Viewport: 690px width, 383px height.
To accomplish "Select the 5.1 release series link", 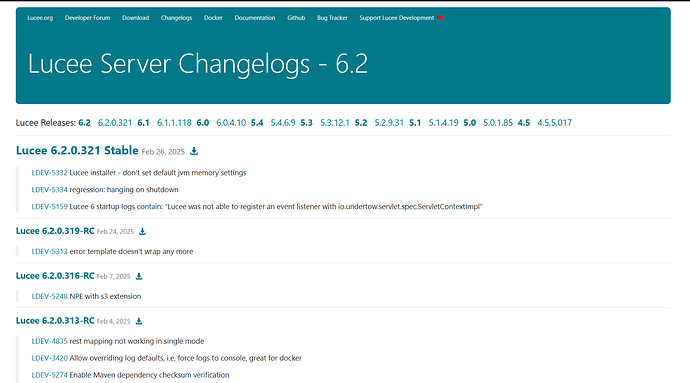I will [x=415, y=123].
